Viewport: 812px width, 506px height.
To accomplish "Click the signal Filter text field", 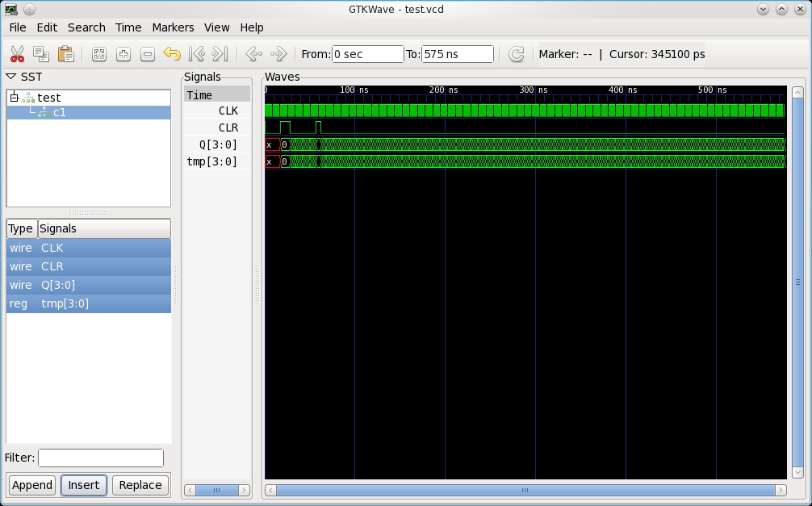I will coord(100,458).
